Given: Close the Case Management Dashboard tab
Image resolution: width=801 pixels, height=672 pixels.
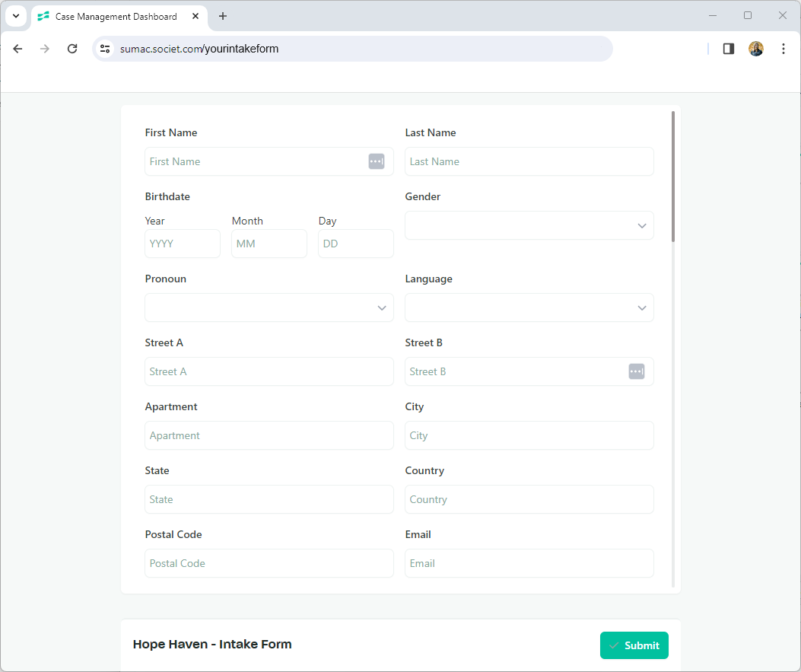Looking at the screenshot, I should (195, 16).
